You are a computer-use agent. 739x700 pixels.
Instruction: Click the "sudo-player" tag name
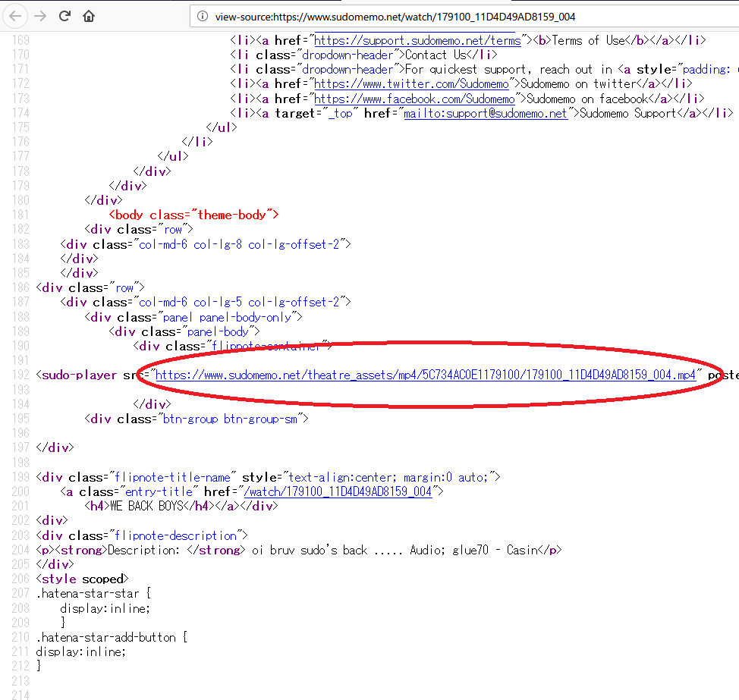click(79, 375)
